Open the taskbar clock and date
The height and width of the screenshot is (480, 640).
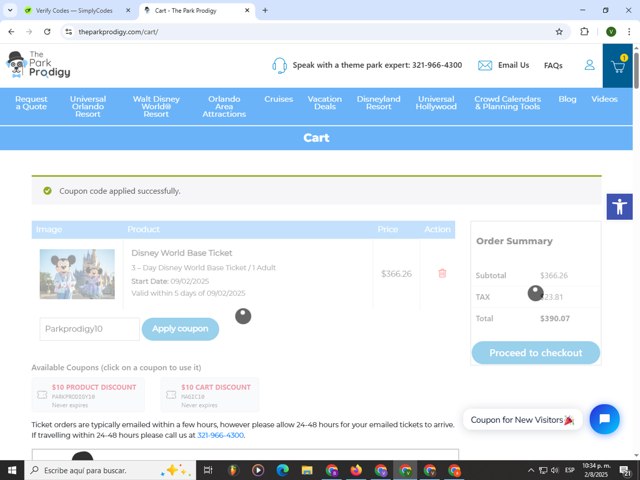click(596, 470)
